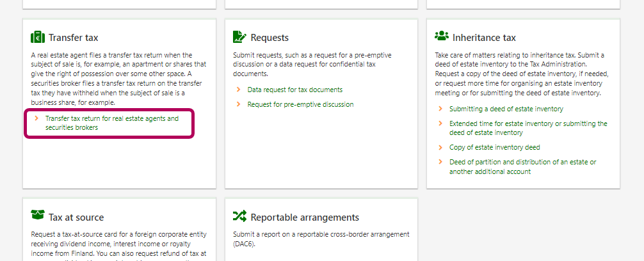Click the Tax at source box icon
The height and width of the screenshot is (261, 644).
(x=38, y=216)
